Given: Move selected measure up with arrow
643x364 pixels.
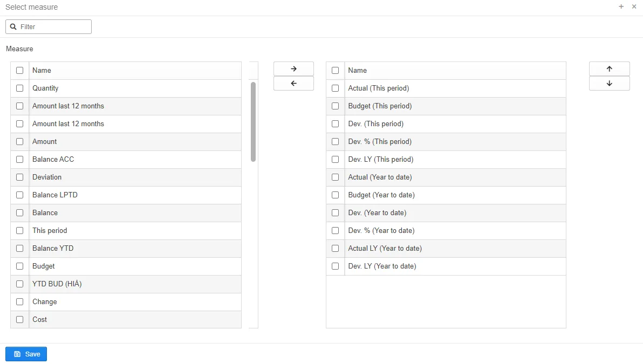Looking at the screenshot, I should click(609, 68).
